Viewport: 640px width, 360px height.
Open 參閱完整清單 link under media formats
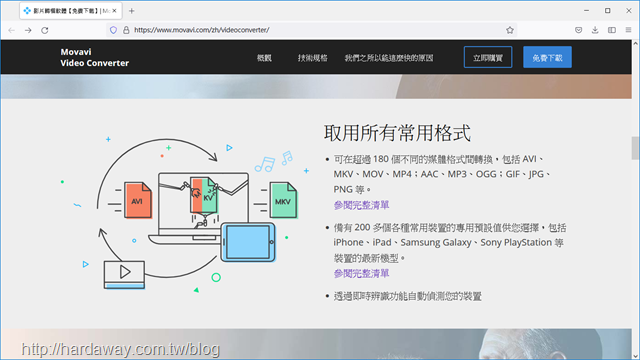(x=361, y=205)
